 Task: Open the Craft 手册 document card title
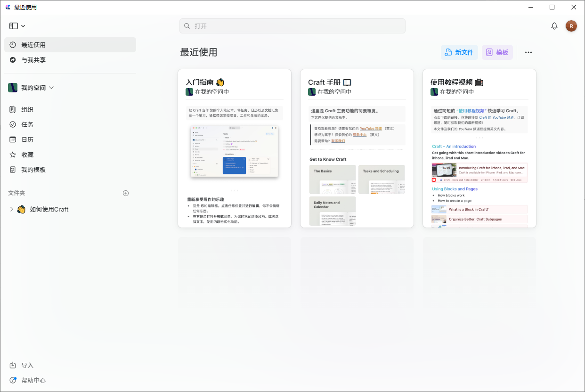point(330,82)
